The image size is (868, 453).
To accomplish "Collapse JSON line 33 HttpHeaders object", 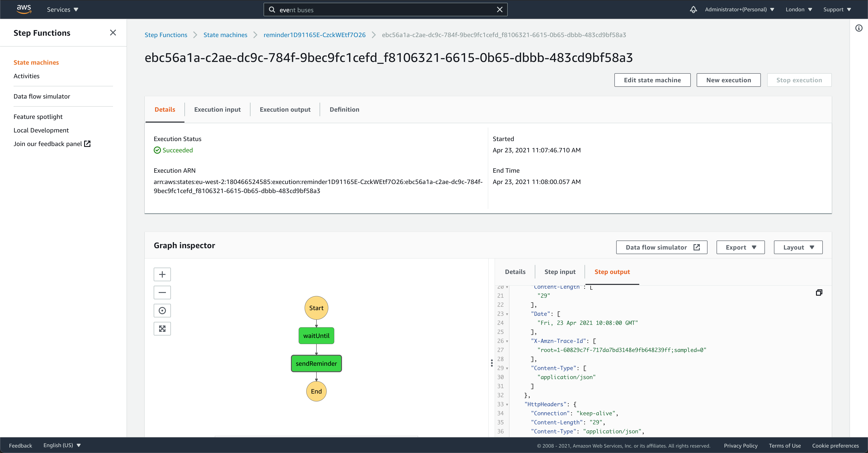I will pos(507,404).
